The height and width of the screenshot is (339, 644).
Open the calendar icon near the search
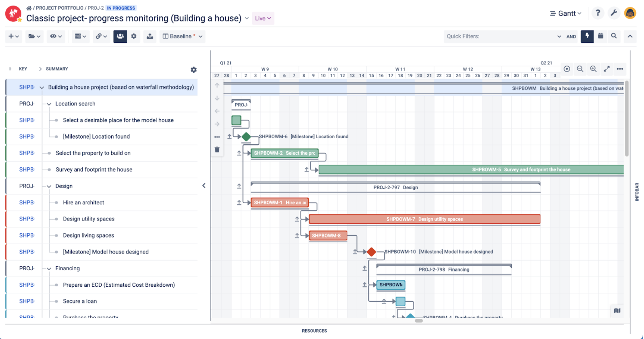point(600,36)
